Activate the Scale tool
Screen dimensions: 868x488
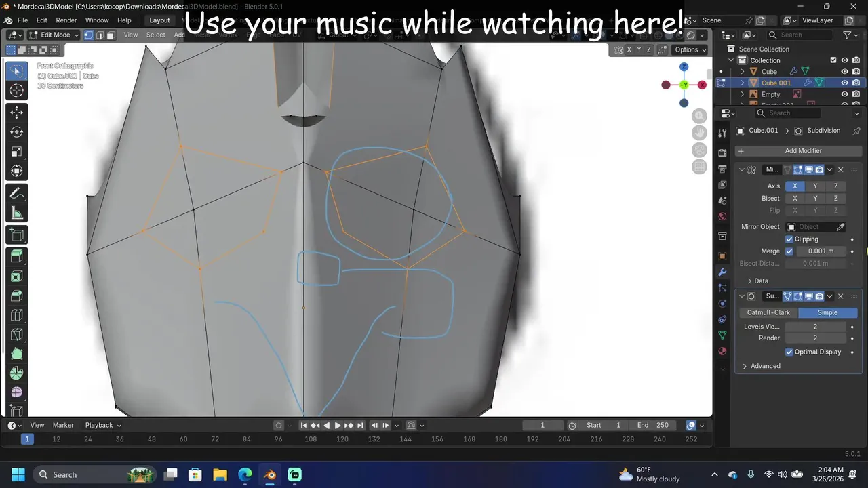pyautogui.click(x=17, y=152)
